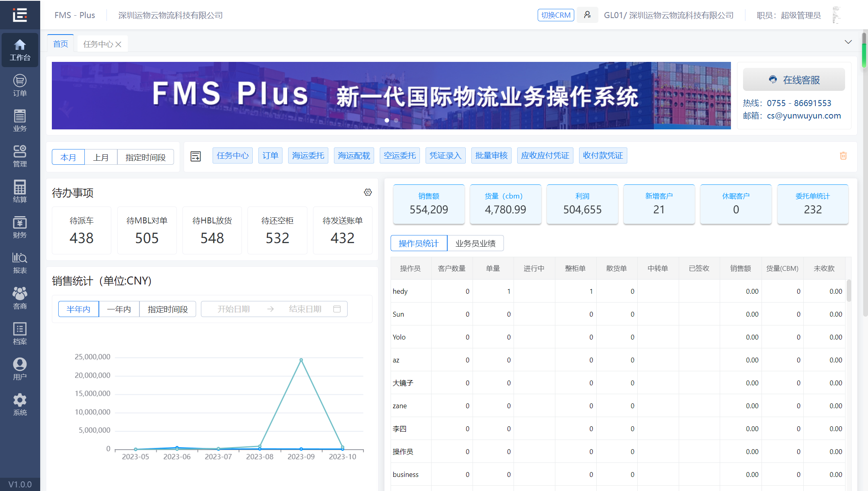Click the 结束日期 end date field
The height and width of the screenshot is (491, 868).
[x=305, y=309]
